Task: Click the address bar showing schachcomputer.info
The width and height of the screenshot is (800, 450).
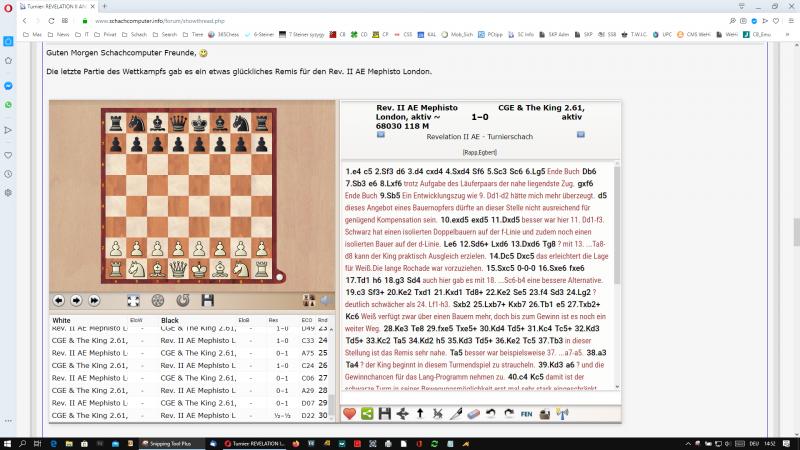Action: pyautogui.click(x=300, y=20)
